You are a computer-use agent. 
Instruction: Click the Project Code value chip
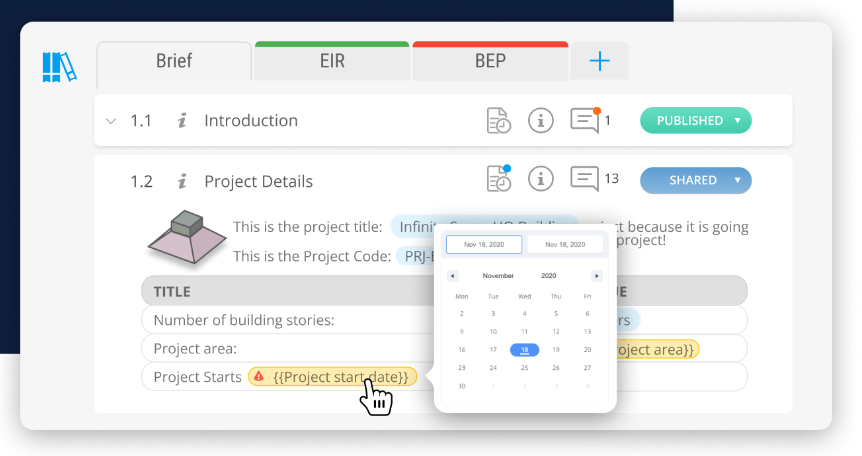pos(416,256)
